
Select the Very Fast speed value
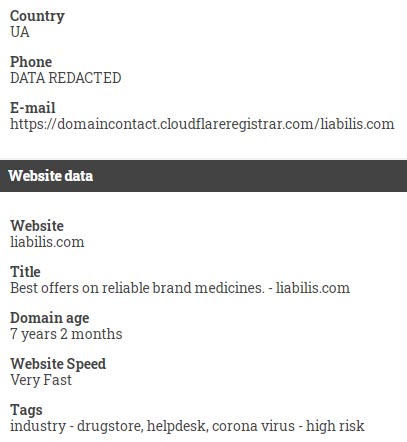pos(41,380)
